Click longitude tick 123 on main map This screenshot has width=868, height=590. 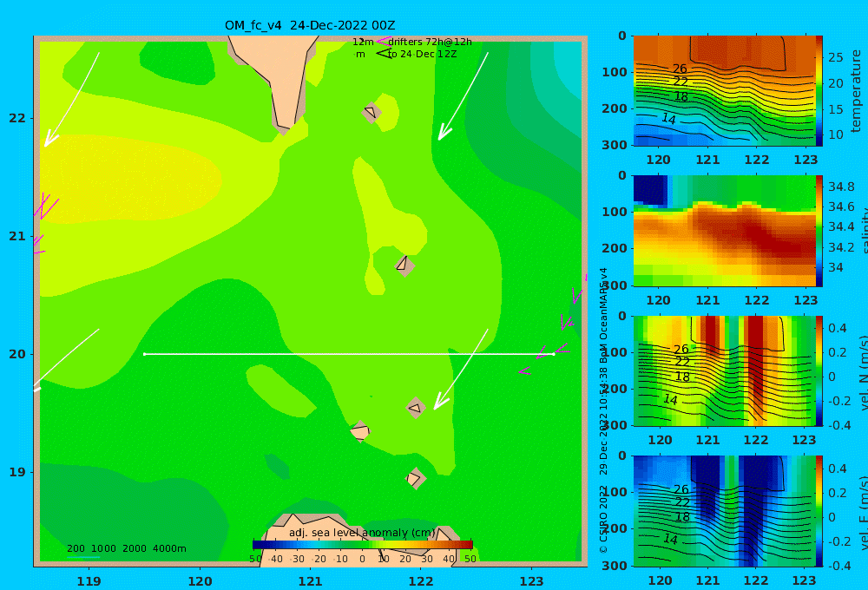[x=532, y=581]
